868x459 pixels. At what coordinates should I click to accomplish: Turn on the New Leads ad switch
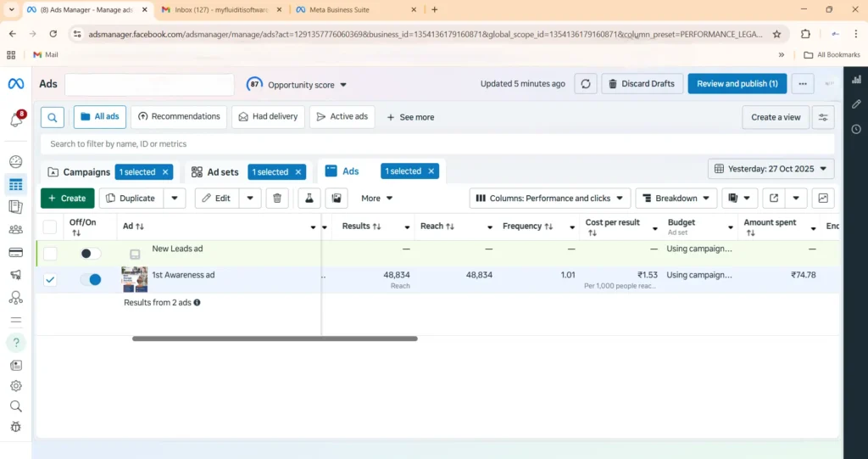pos(91,254)
